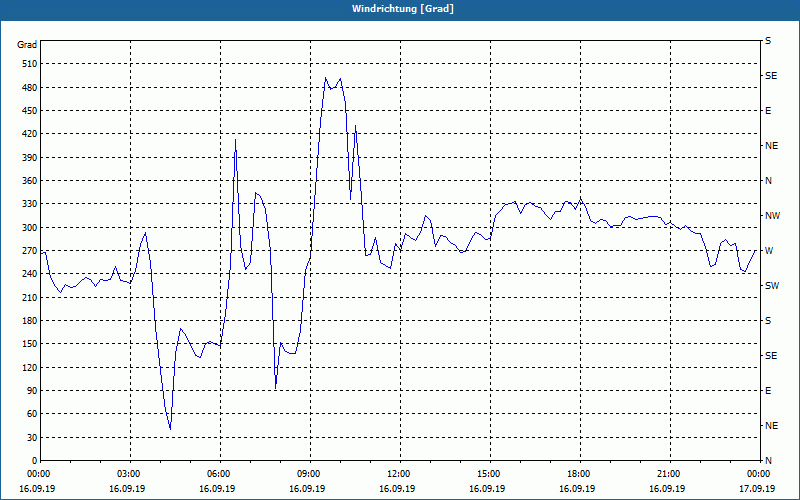Click the SE compass label between 480 and 510
Viewport: 800px width, 500px height.
pos(771,76)
